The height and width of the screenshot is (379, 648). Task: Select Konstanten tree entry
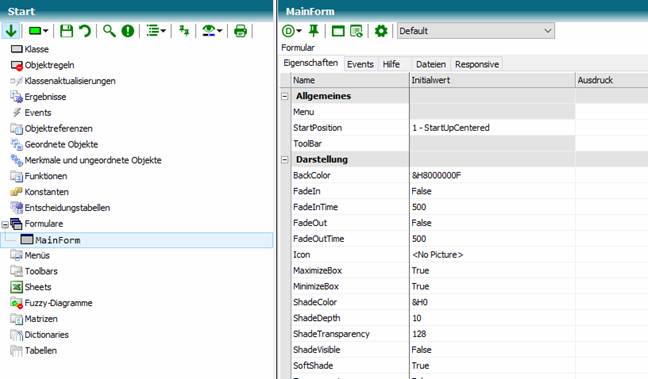click(x=46, y=192)
